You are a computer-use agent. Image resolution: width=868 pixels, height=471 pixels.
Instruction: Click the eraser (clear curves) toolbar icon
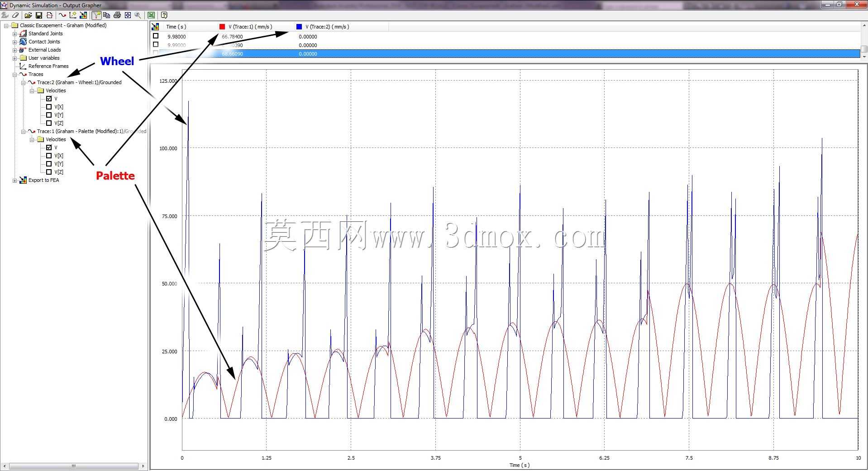[x=15, y=15]
